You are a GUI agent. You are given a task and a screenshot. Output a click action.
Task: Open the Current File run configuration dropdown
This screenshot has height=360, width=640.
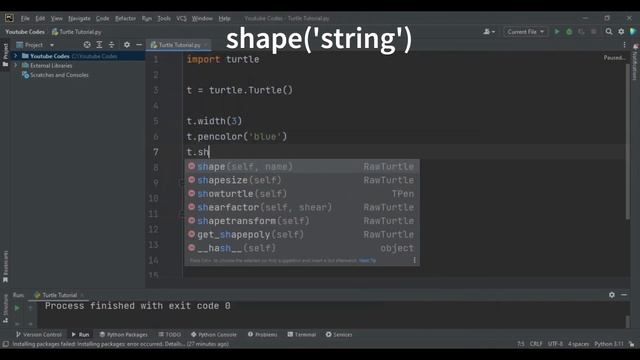click(x=526, y=31)
